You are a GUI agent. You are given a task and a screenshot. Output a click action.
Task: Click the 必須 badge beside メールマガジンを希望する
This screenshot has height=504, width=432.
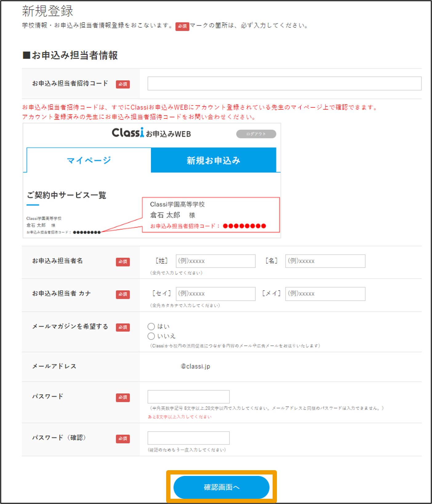pos(123,327)
